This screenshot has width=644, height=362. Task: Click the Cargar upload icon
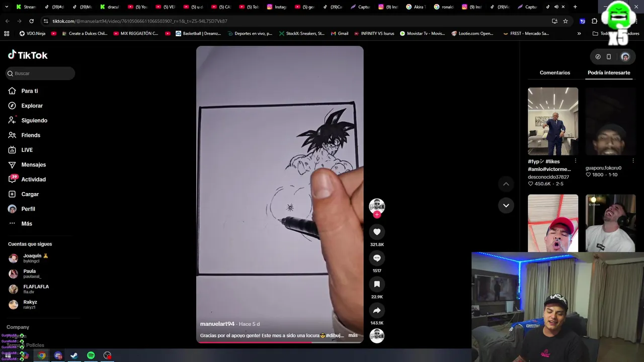(x=12, y=194)
